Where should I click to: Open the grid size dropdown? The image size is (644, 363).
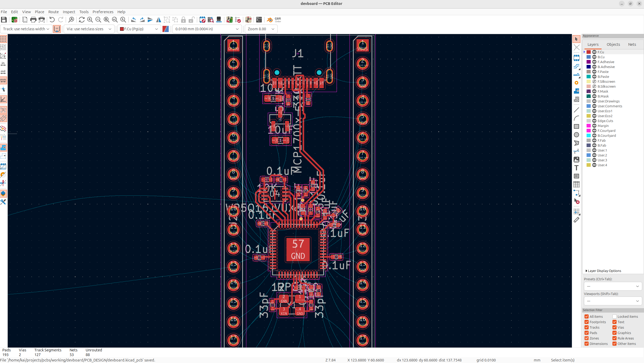[207, 29]
